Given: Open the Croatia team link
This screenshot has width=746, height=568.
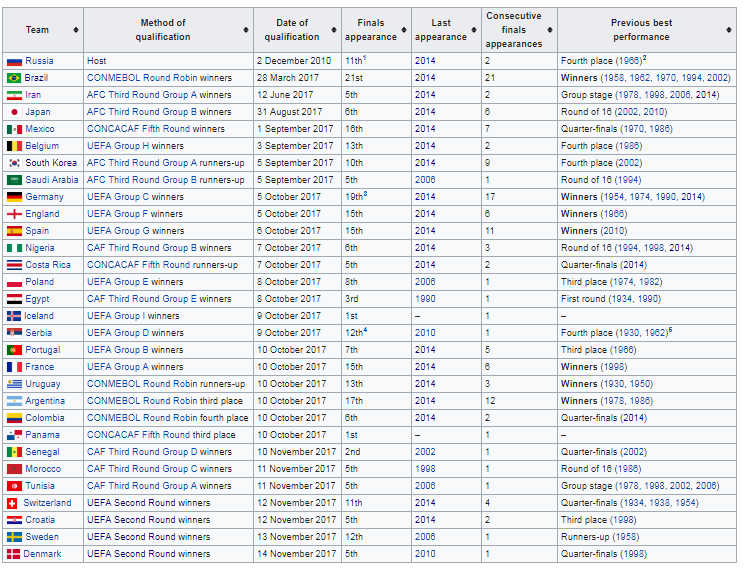Looking at the screenshot, I should click(x=40, y=520).
